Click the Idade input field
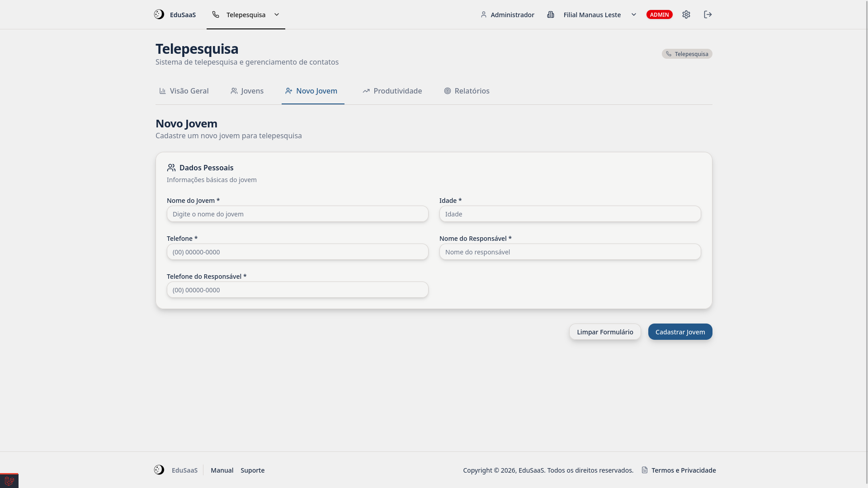This screenshot has width=868, height=488. coord(570,214)
